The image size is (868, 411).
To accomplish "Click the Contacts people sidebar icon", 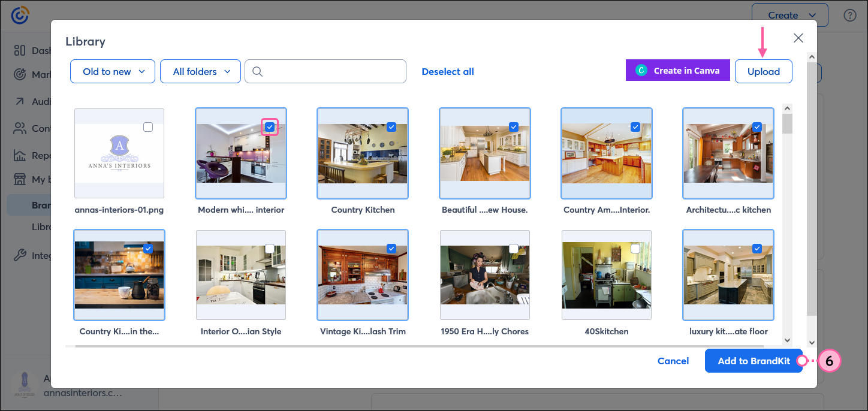I will (20, 128).
